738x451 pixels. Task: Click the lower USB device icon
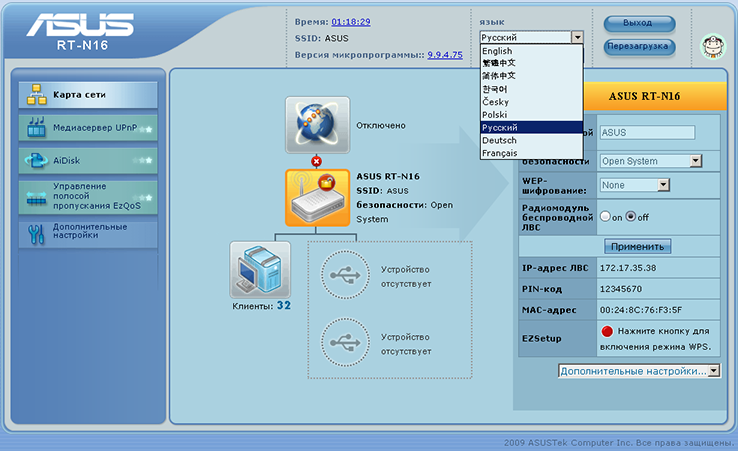(x=345, y=342)
